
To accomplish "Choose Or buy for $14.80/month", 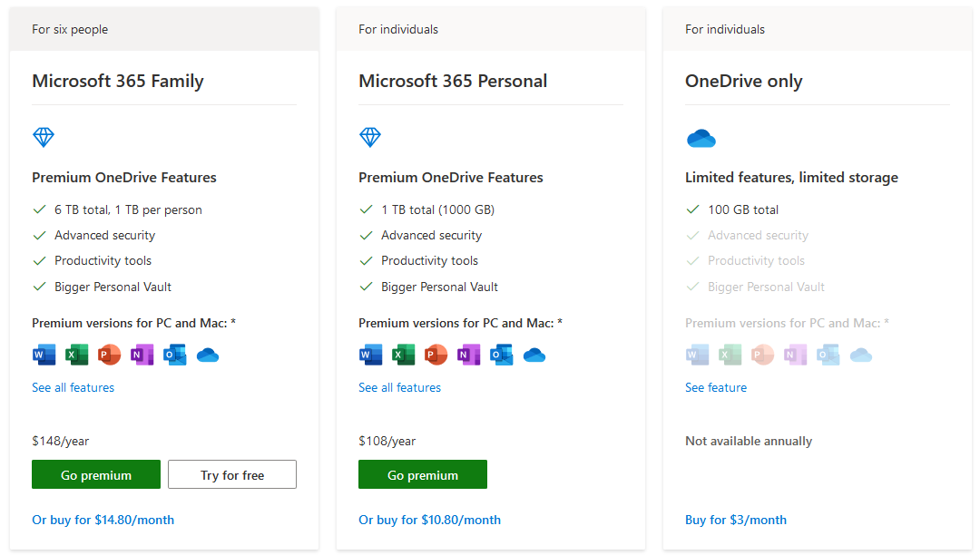I will point(103,520).
